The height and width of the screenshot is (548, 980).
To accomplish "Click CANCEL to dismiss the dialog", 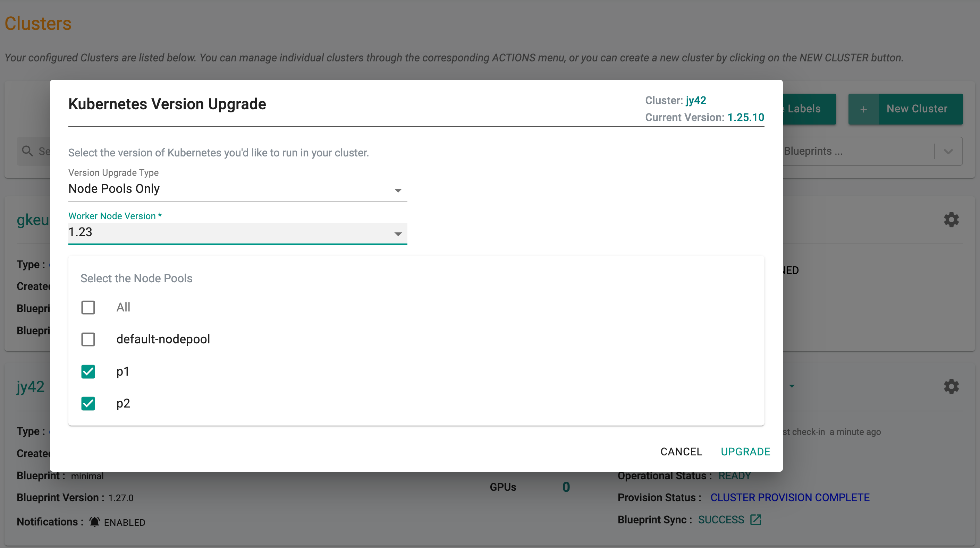I will (681, 451).
